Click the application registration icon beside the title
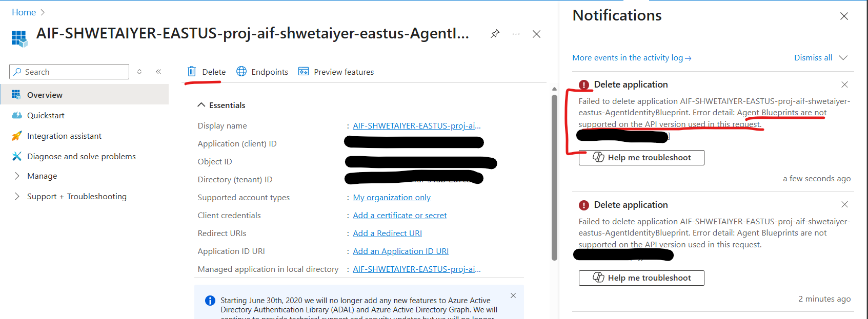Image resolution: width=868 pixels, height=319 pixels. (19, 38)
